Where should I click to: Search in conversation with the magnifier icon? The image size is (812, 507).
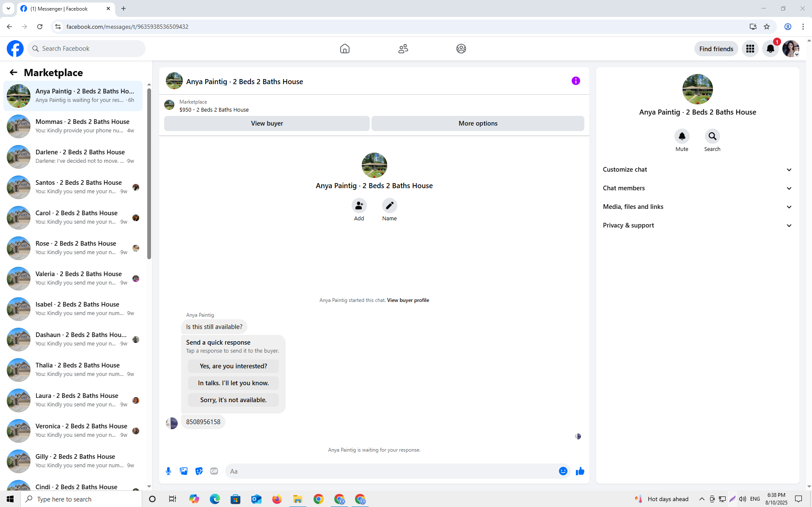tap(712, 136)
